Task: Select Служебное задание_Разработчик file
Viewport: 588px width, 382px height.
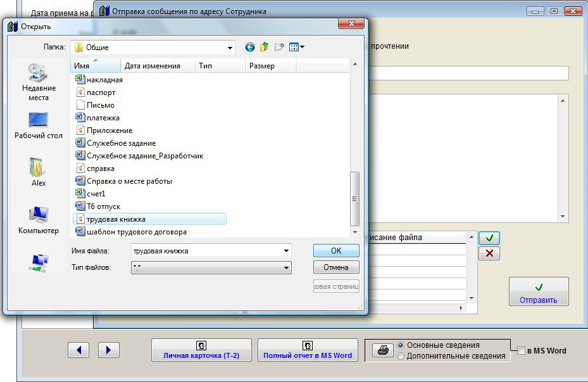Action: click(139, 156)
